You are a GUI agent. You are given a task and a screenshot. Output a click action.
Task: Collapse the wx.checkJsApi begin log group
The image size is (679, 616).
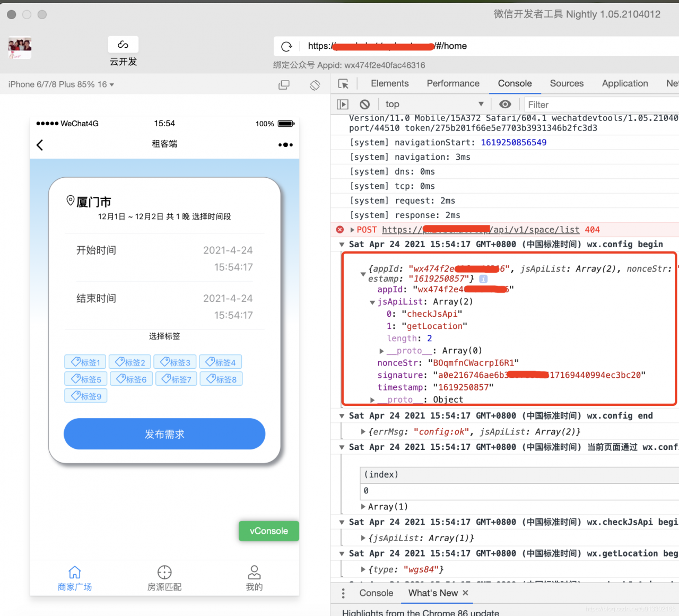(342, 523)
